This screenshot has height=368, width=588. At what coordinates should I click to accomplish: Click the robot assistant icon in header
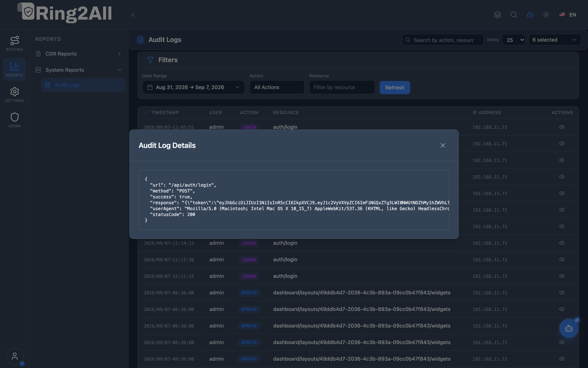point(530,15)
